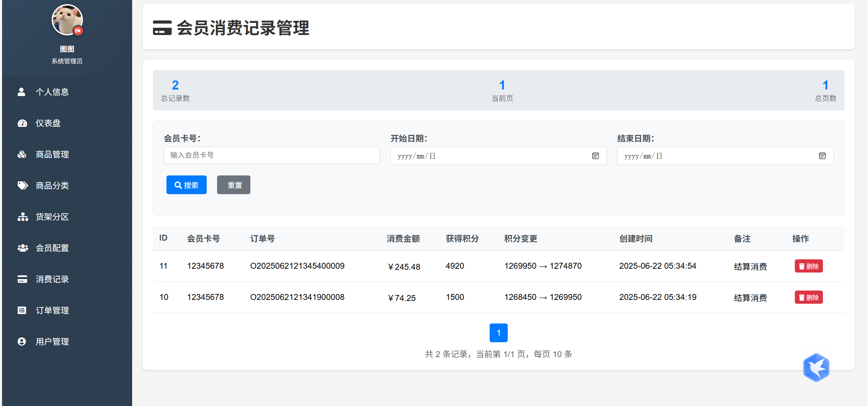868x406 pixels.
Task: Click the logout icon on the avatar
Action: [x=78, y=31]
